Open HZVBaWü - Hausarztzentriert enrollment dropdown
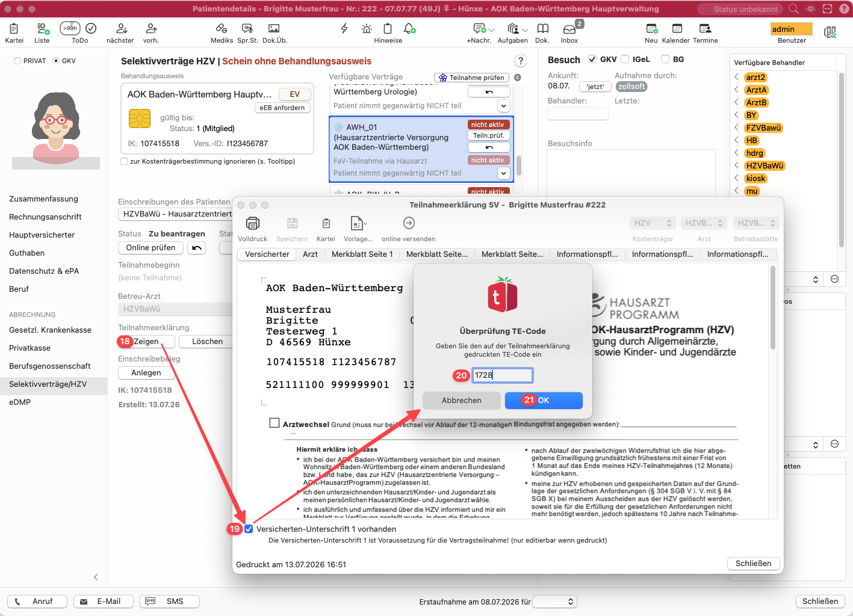This screenshot has height=616, width=853. tap(175, 214)
